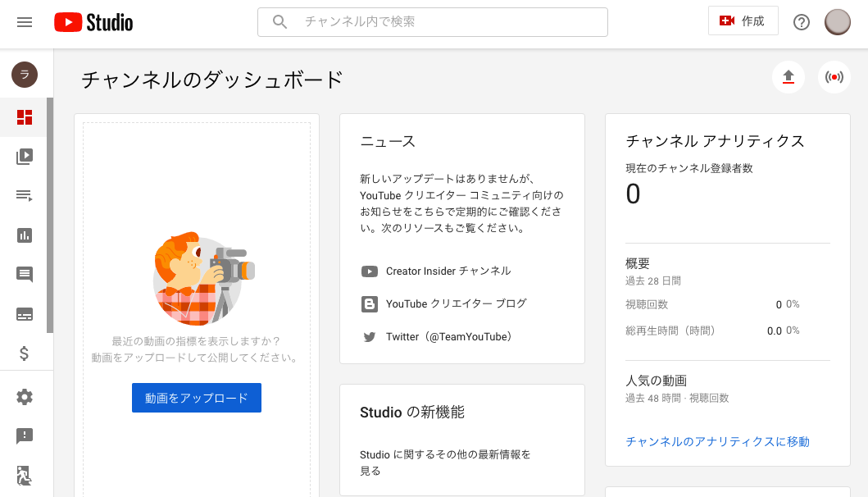868x497 pixels.
Task: Open the hamburger navigation menu
Action: coord(23,22)
